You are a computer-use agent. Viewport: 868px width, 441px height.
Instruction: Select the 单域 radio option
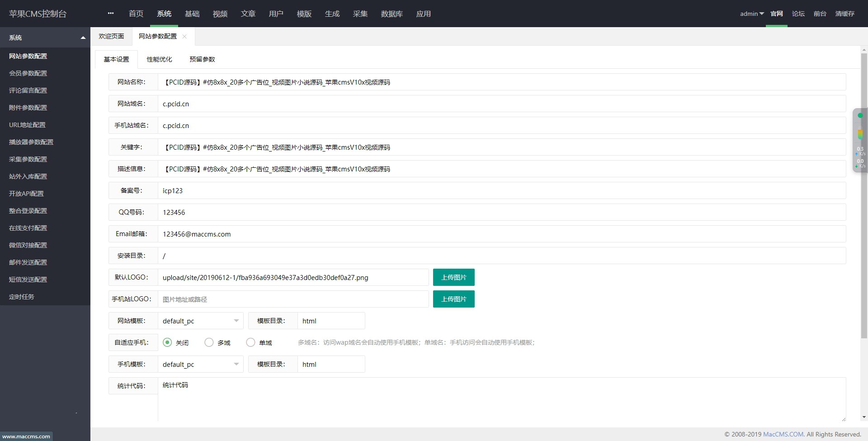coord(250,342)
